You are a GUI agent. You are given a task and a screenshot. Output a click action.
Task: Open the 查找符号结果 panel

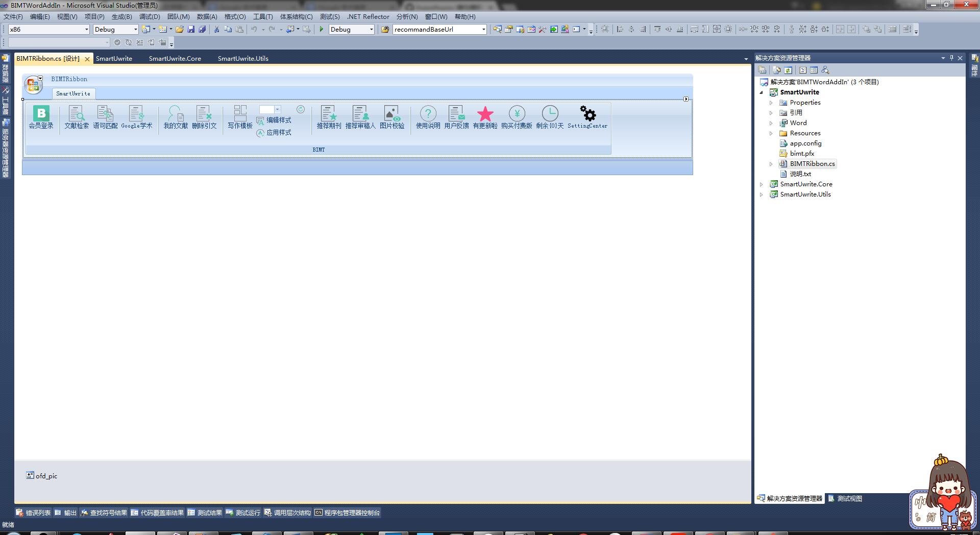[104, 513]
